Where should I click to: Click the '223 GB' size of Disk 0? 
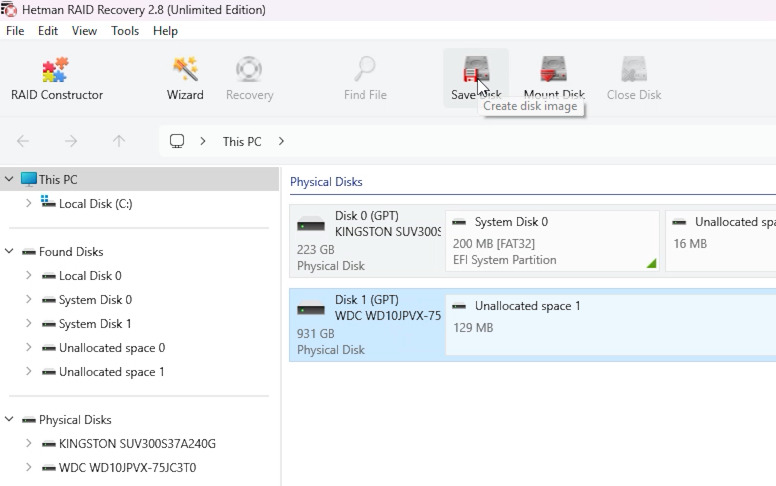[x=316, y=249]
